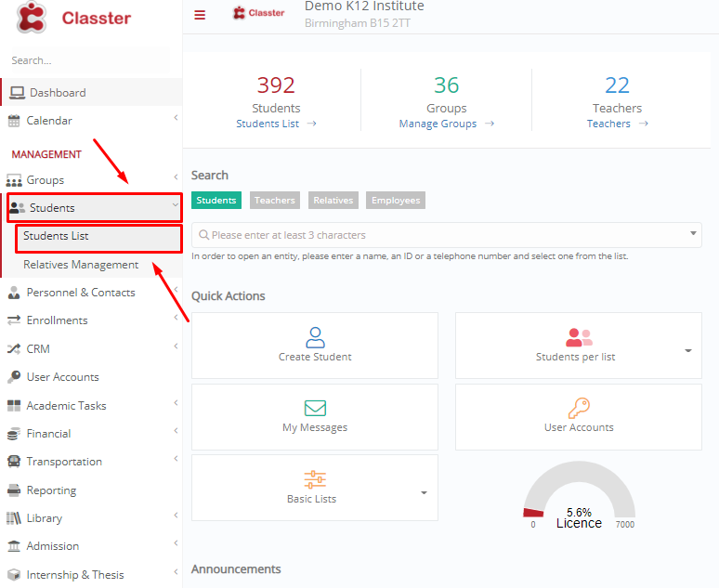Click the Licence usage gauge
The image size is (719, 588).
580,495
